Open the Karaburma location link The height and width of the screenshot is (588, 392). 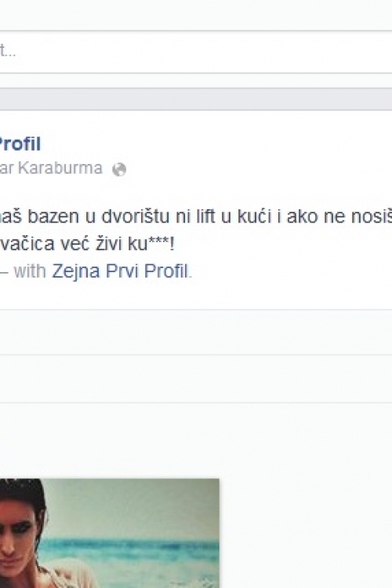60,168
